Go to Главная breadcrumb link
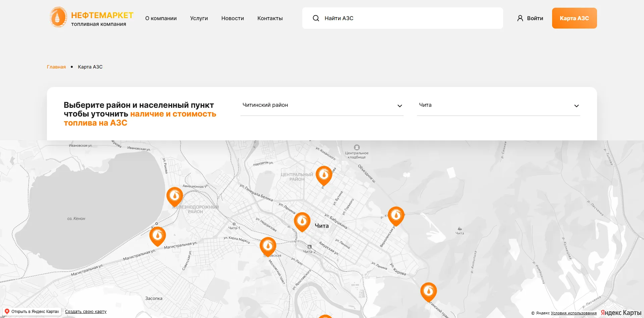644x318 pixels. pyautogui.click(x=56, y=67)
